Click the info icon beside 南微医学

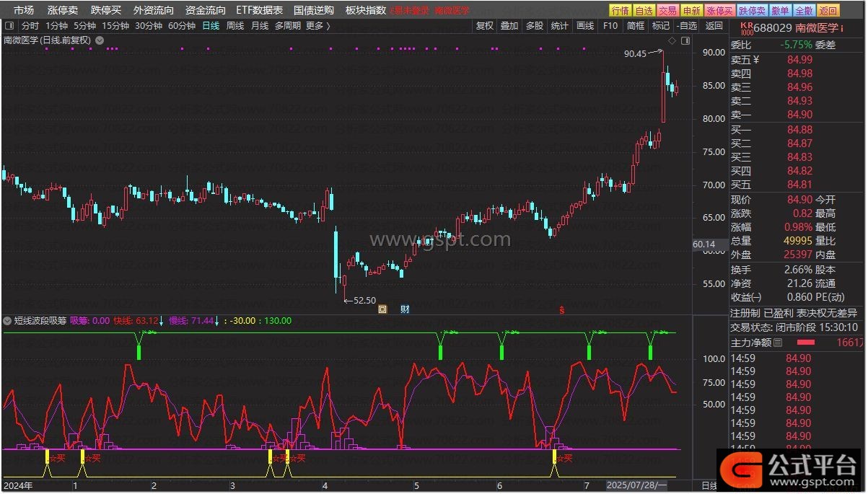[x=843, y=28]
